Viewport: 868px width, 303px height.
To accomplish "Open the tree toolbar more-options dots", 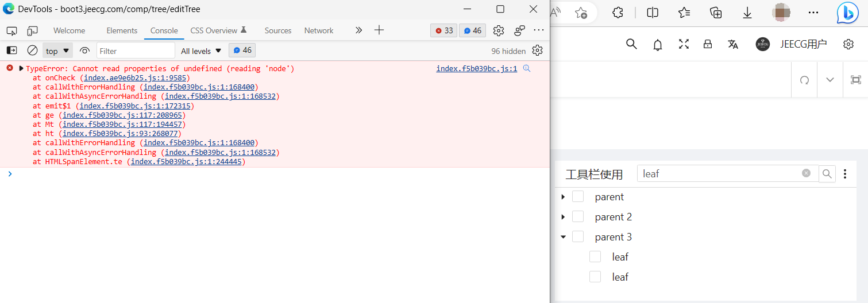I will tap(844, 174).
